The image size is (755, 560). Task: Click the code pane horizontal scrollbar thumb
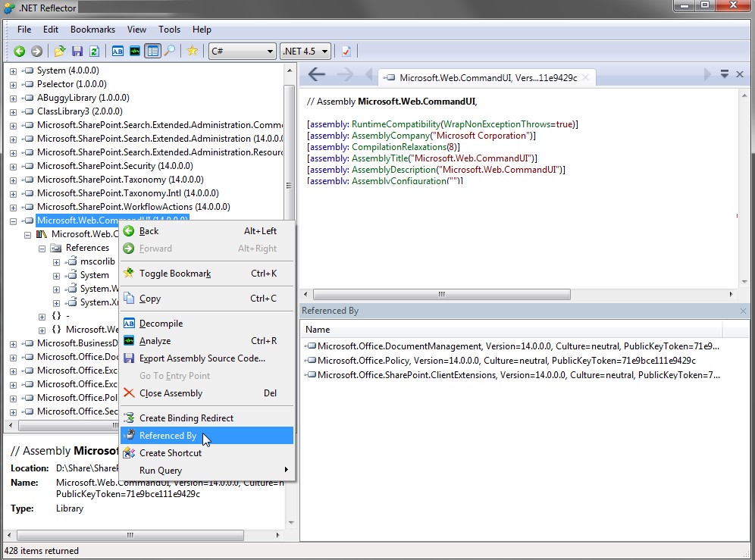(441, 294)
